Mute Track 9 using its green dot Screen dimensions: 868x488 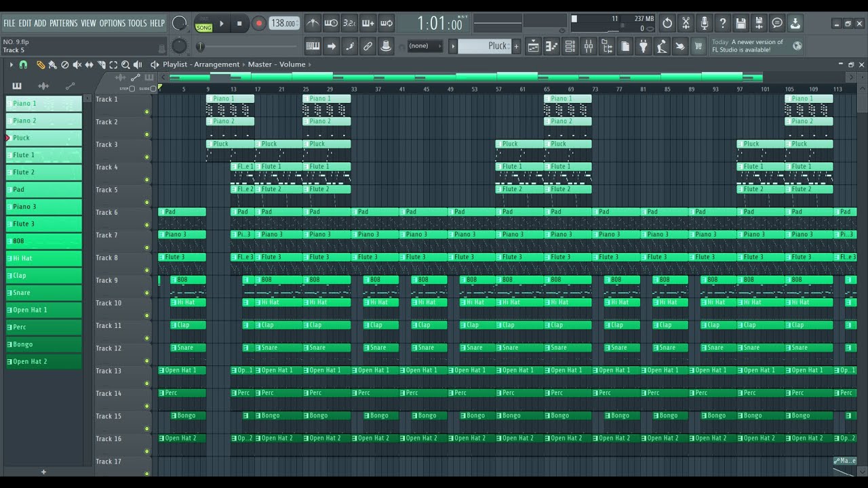click(x=146, y=293)
